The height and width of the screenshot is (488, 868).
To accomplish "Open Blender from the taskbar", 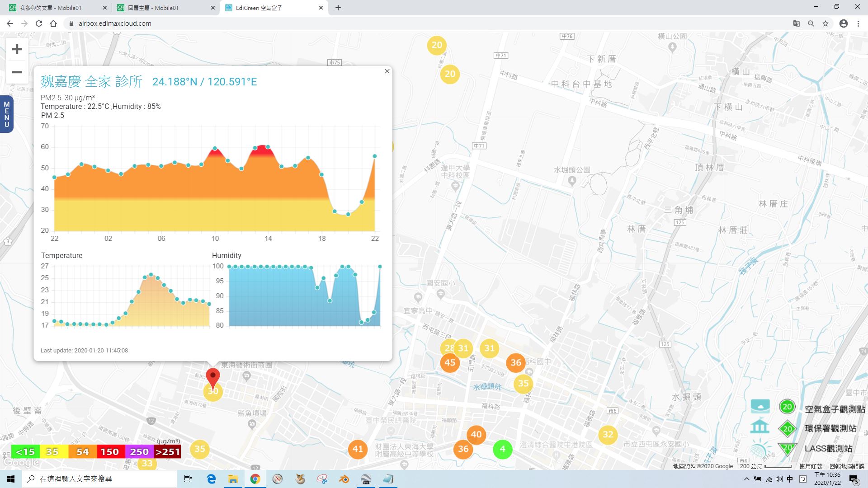I will [x=344, y=479].
